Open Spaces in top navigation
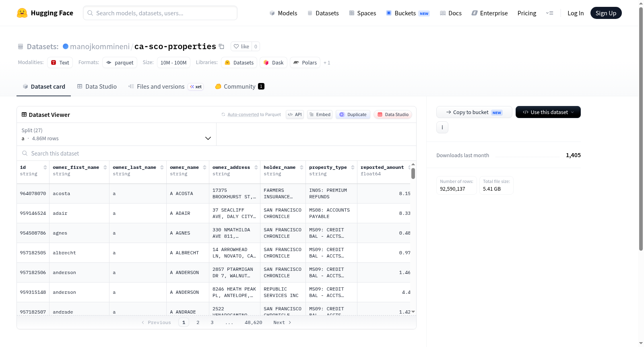The image size is (644, 347). pyautogui.click(x=363, y=13)
